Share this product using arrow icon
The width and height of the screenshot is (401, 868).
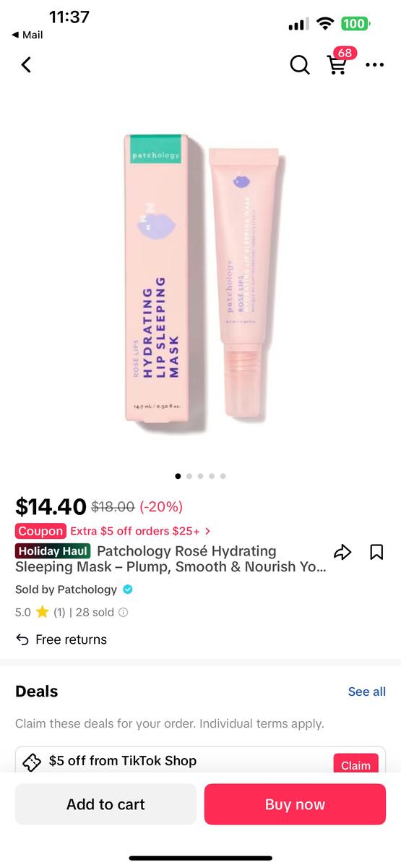pos(342,553)
